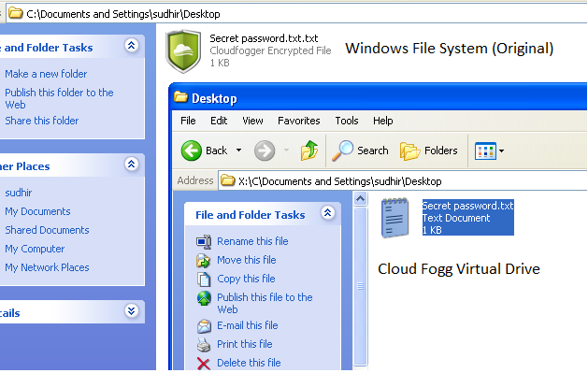Screen dimensions: 588x373
Task: Click Publish this folder to the Web
Action: 59,98
